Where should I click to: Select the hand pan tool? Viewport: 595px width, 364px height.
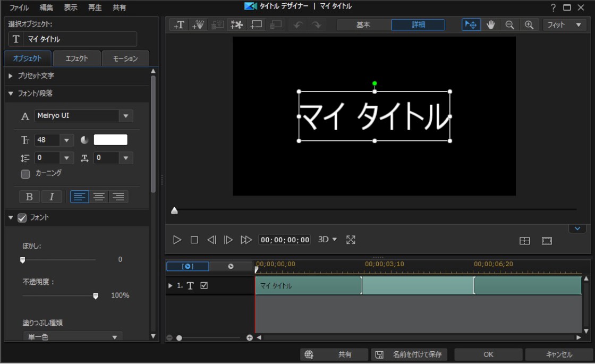click(x=490, y=25)
